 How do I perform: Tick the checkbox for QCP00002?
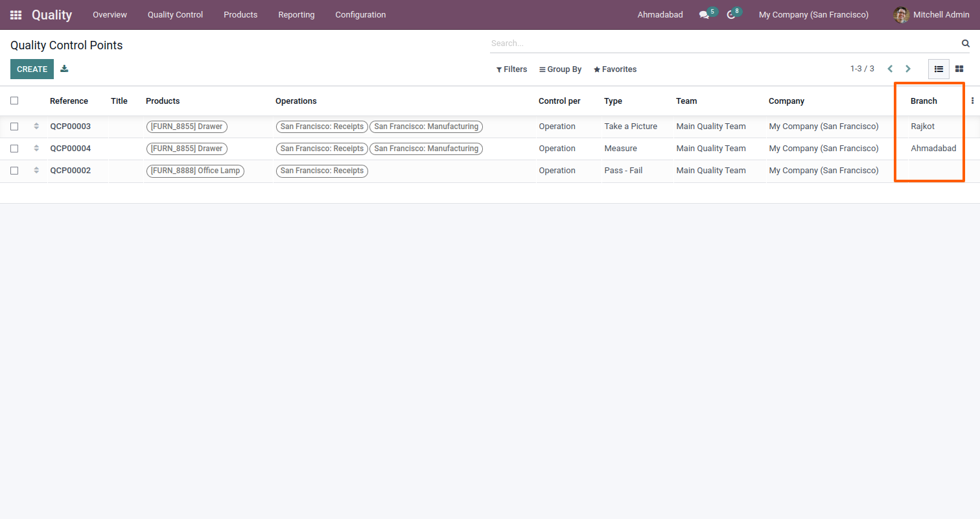pos(14,171)
